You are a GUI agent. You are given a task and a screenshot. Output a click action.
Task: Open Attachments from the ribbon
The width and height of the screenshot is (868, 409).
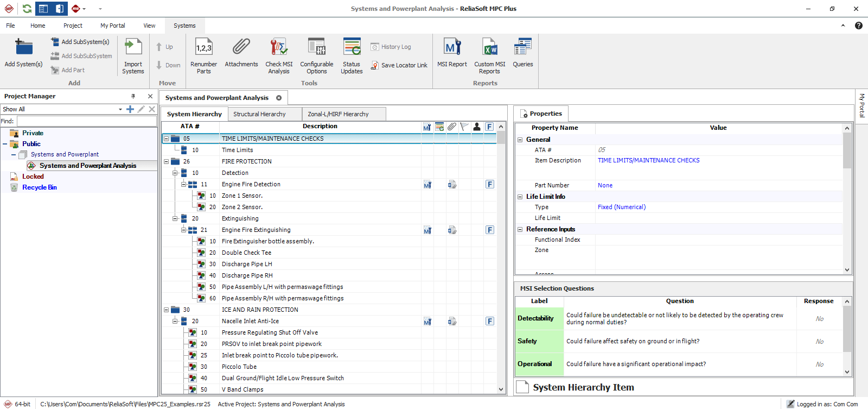click(x=241, y=48)
